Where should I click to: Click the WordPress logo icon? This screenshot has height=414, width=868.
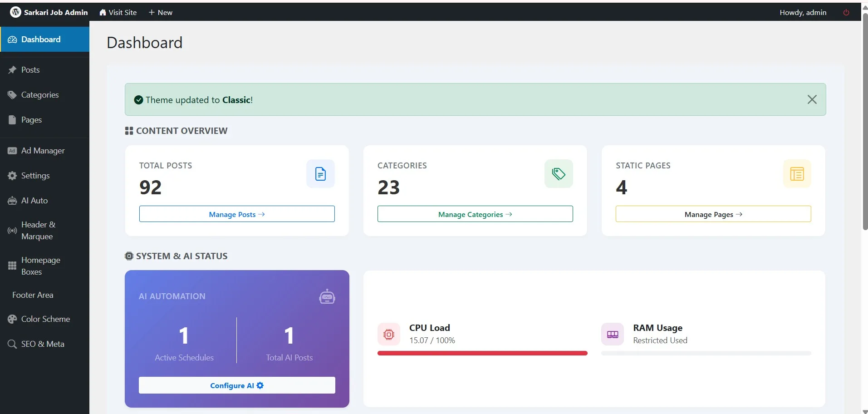pyautogui.click(x=15, y=12)
